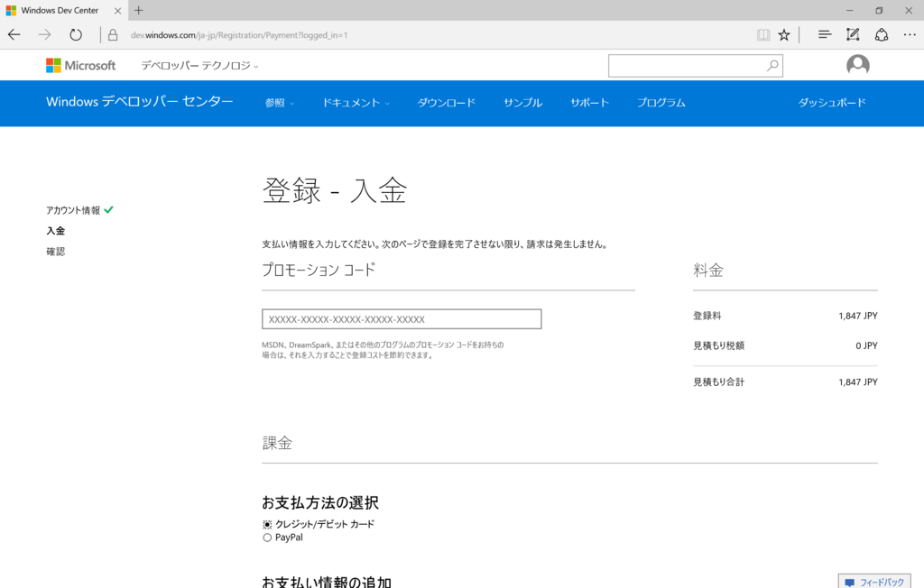Click the 見積もり合計 label
Viewport: 924px width, 588px height.
coord(718,381)
